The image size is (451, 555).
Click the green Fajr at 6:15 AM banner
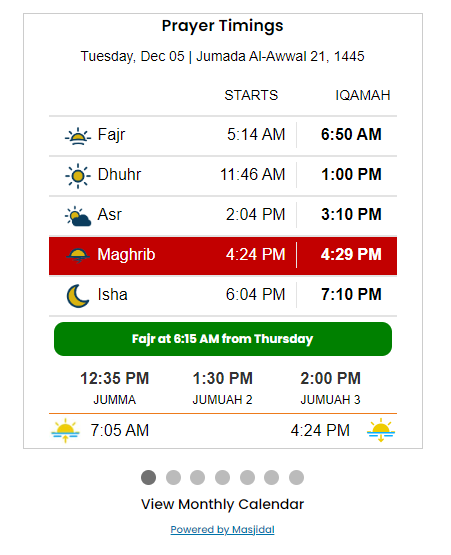(x=223, y=339)
